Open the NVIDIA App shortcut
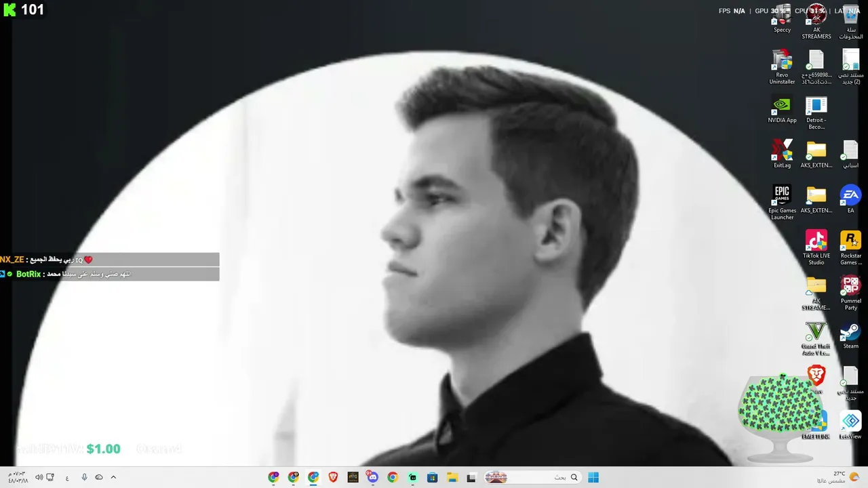This screenshot has height=488, width=868. click(x=782, y=110)
